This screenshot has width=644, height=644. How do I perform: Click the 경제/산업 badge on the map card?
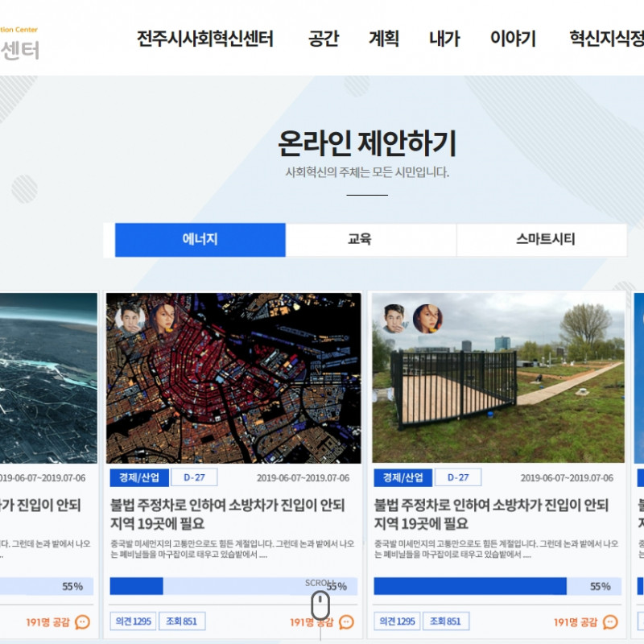click(135, 477)
